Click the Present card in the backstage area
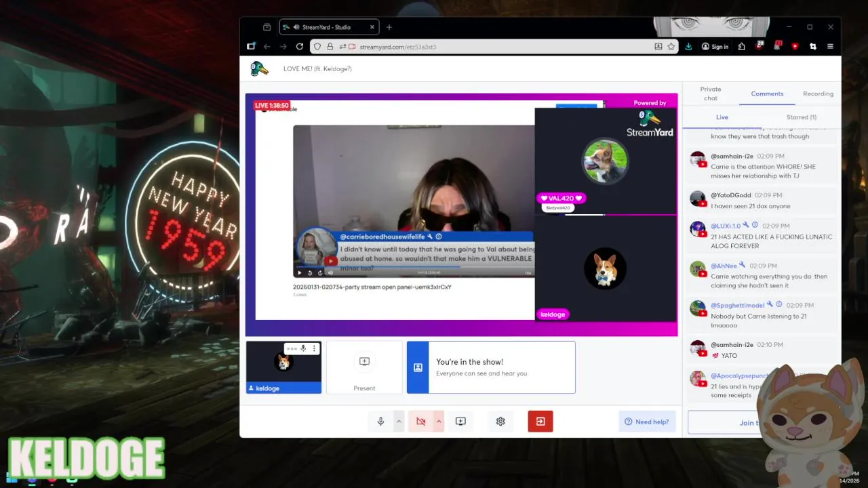Screen dimensions: 868x488 pos(364,367)
